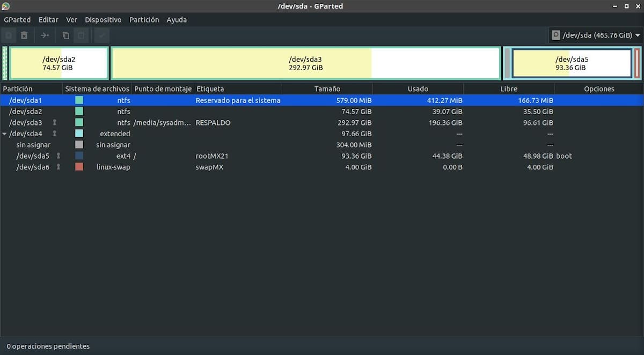Click the lock icon beside /dev/sda5
The image size is (644, 355).
pyautogui.click(x=58, y=156)
